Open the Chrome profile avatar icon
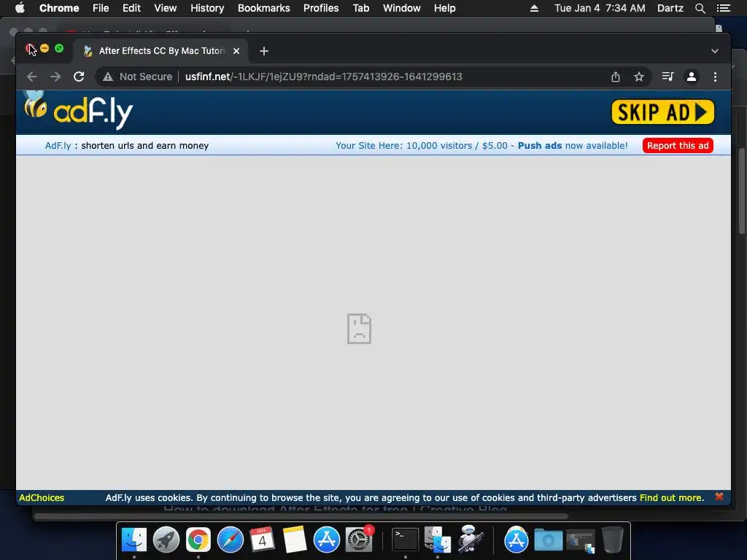This screenshot has height=560, width=747. point(692,77)
